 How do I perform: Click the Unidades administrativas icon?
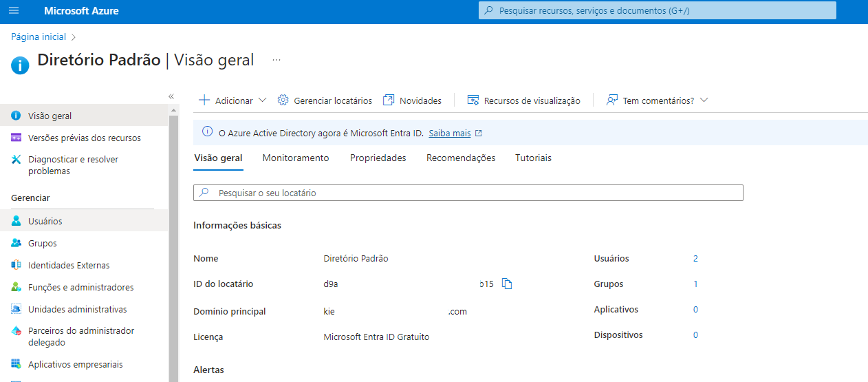[x=16, y=309]
